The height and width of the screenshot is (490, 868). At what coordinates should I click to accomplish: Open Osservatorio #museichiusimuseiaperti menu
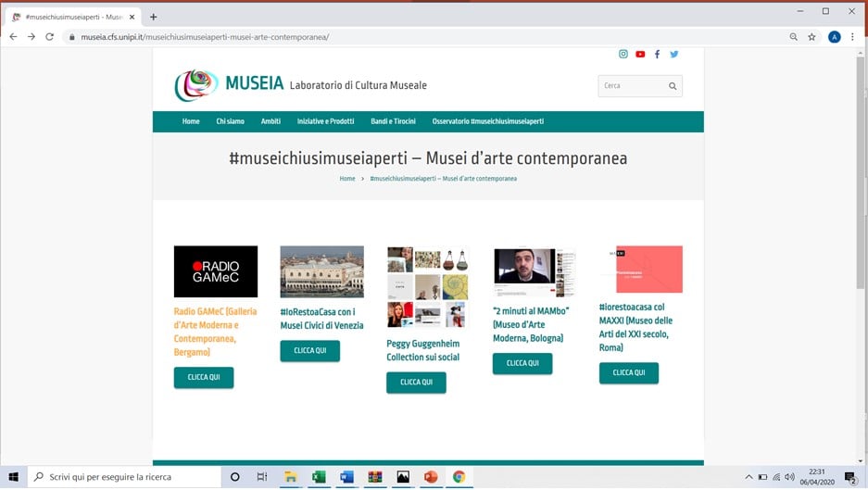487,121
